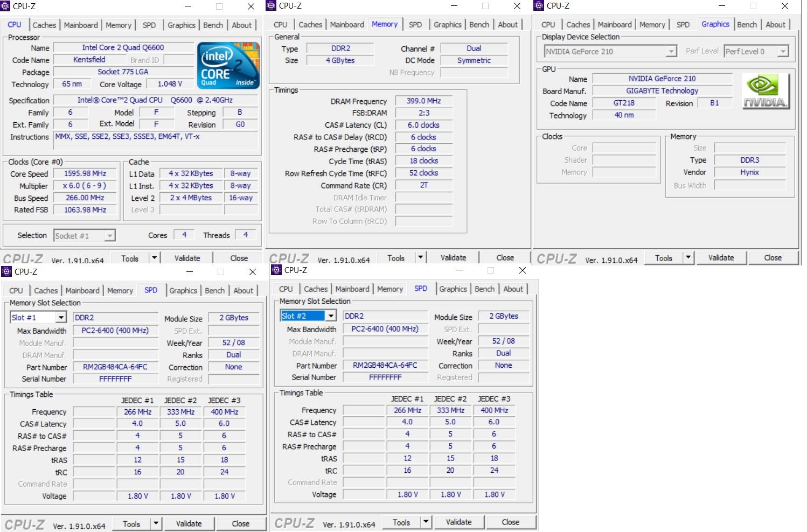Viewport: 807px width, 532px height.
Task: Select SPD tab in the Graphics tab window
Action: coord(683,25)
